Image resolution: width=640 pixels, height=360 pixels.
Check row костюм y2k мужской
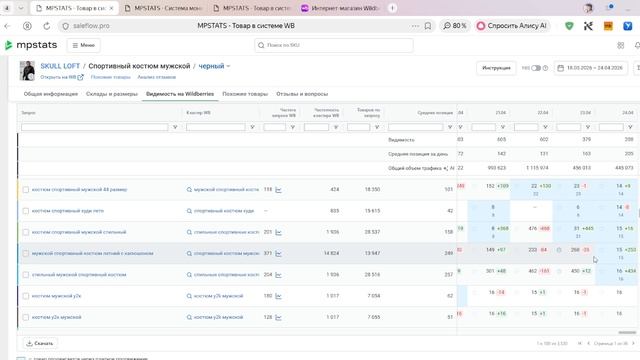(x=26, y=317)
